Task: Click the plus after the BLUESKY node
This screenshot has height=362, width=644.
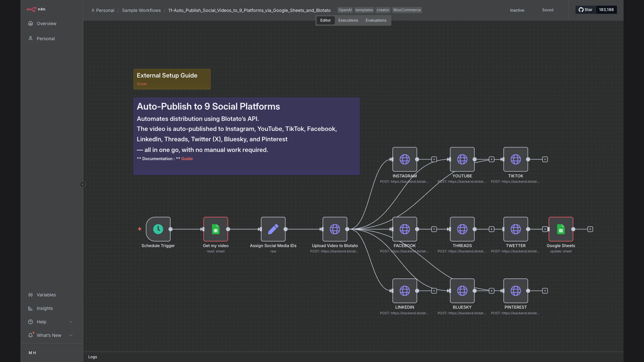Action: point(491,291)
